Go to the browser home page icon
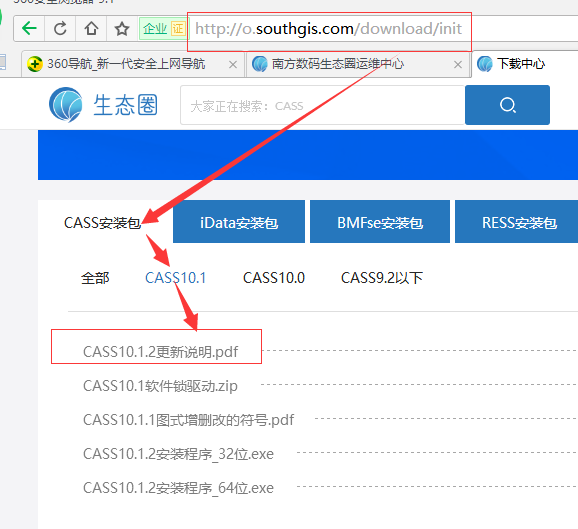 (x=91, y=28)
